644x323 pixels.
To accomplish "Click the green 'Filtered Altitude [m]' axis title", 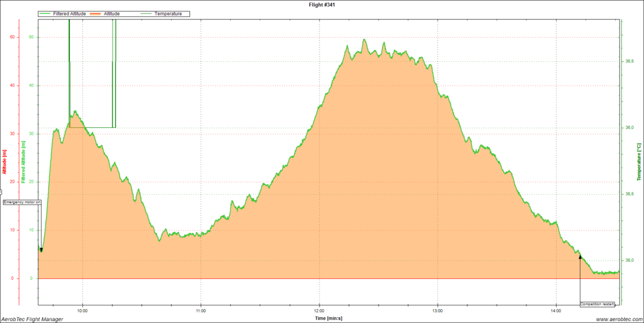I will click(24, 162).
